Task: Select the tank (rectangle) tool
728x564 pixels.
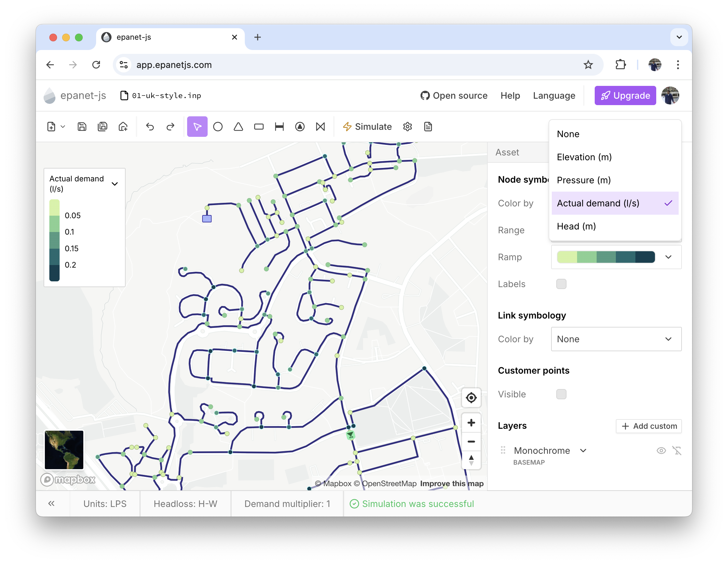Action: (x=259, y=127)
